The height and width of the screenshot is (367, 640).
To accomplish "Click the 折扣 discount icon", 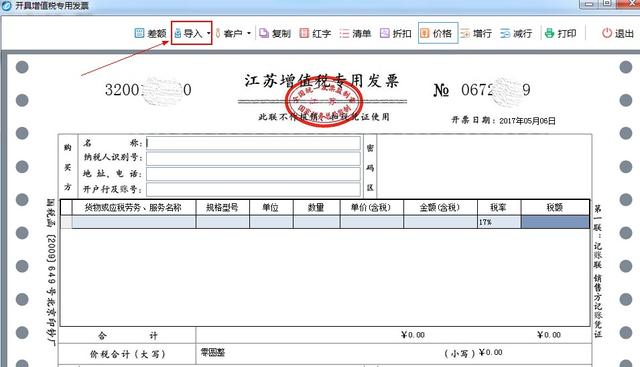I will tap(384, 33).
